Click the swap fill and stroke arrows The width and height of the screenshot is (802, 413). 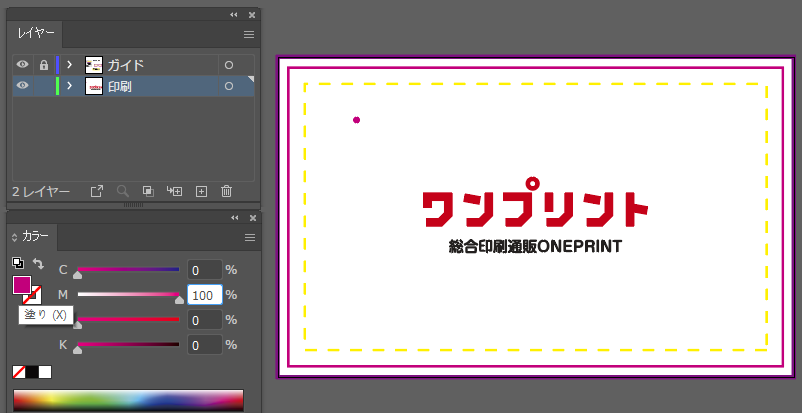38,263
